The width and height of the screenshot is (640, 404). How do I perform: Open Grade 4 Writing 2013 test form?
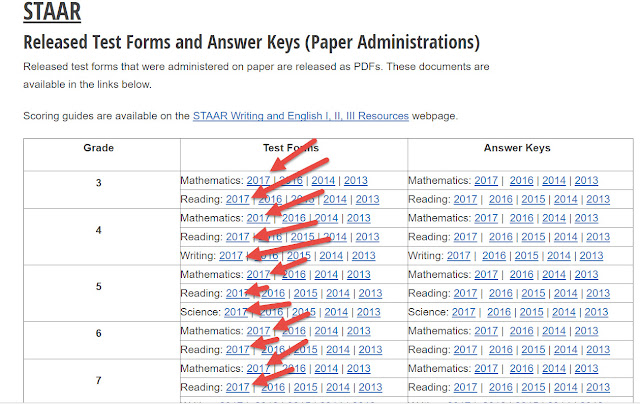[364, 255]
